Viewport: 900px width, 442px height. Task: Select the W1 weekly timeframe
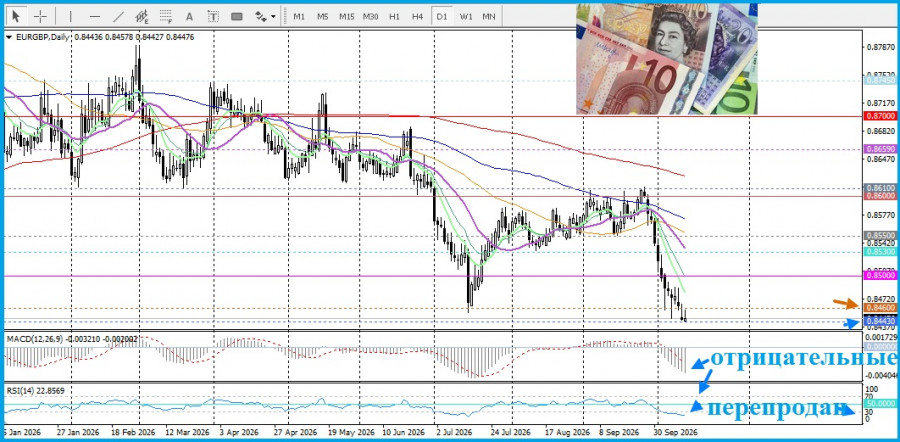coord(465,16)
